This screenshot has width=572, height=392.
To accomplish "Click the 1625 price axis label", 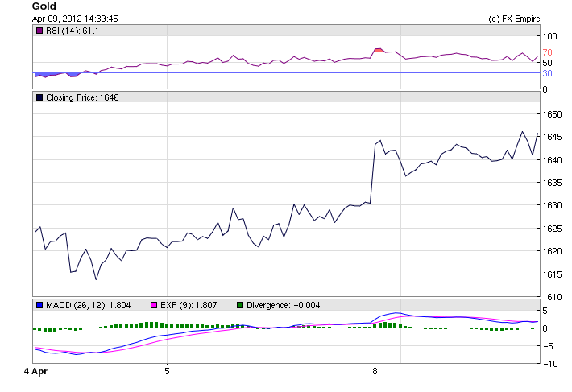I will (553, 229).
